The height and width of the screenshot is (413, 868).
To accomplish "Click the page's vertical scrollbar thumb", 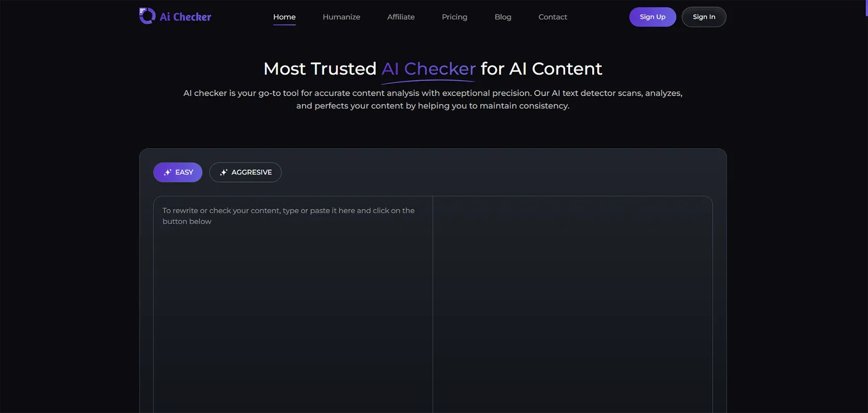I will click(x=866, y=7).
